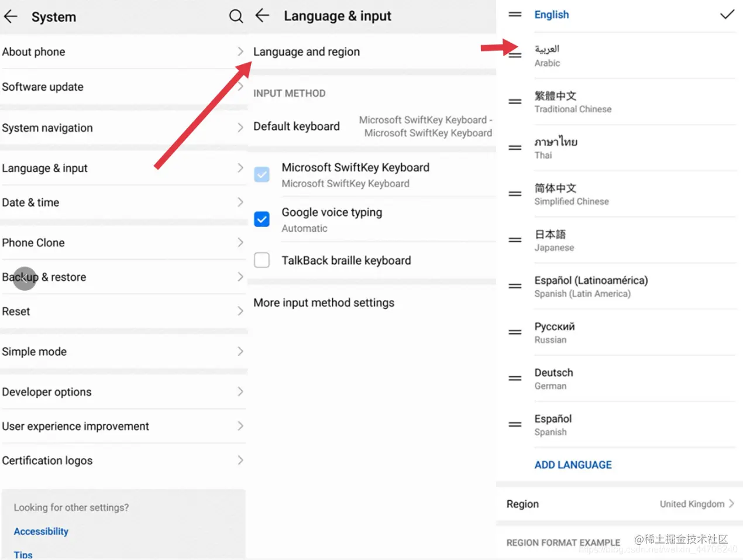Grab the drag handle for Traditional Chinese
The image size is (743, 560).
pyautogui.click(x=515, y=102)
